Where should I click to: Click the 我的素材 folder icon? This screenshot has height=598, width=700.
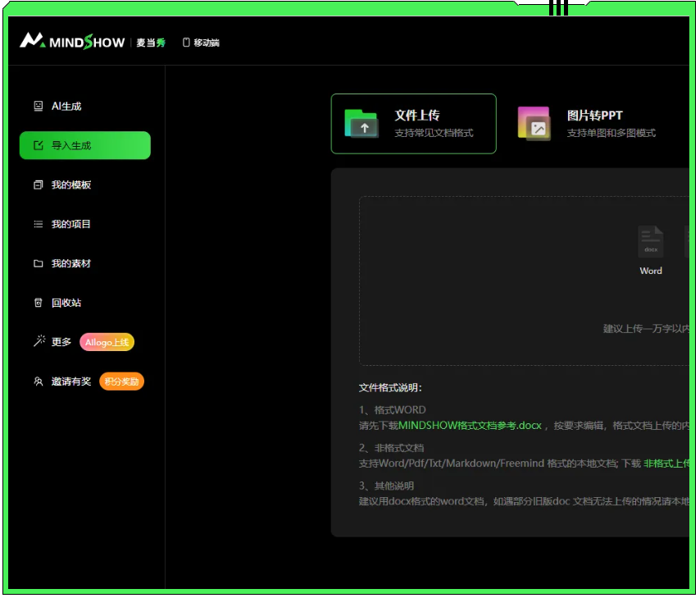click(x=39, y=263)
